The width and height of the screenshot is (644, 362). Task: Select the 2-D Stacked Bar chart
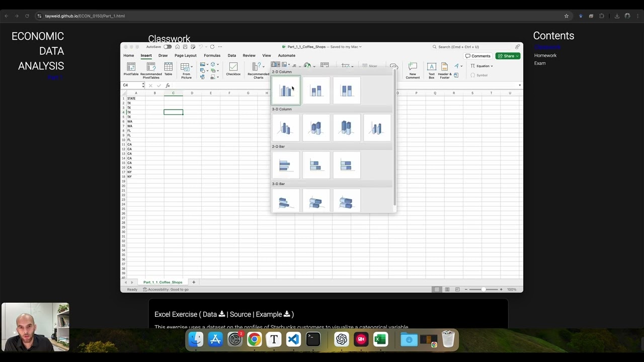tap(316, 165)
